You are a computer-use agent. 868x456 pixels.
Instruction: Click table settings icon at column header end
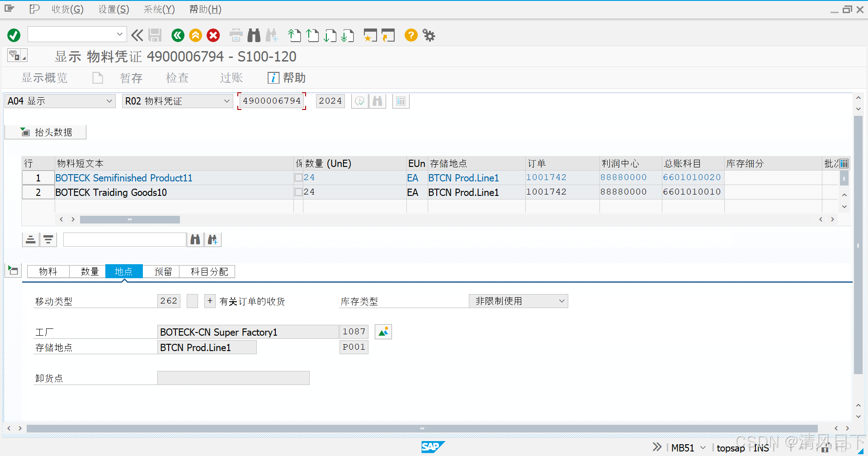tap(844, 163)
